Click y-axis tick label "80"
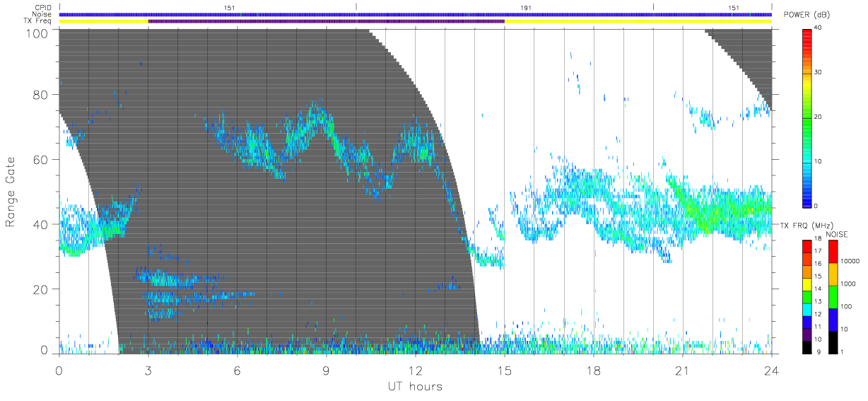The height and width of the screenshot is (401, 868). coord(40,95)
